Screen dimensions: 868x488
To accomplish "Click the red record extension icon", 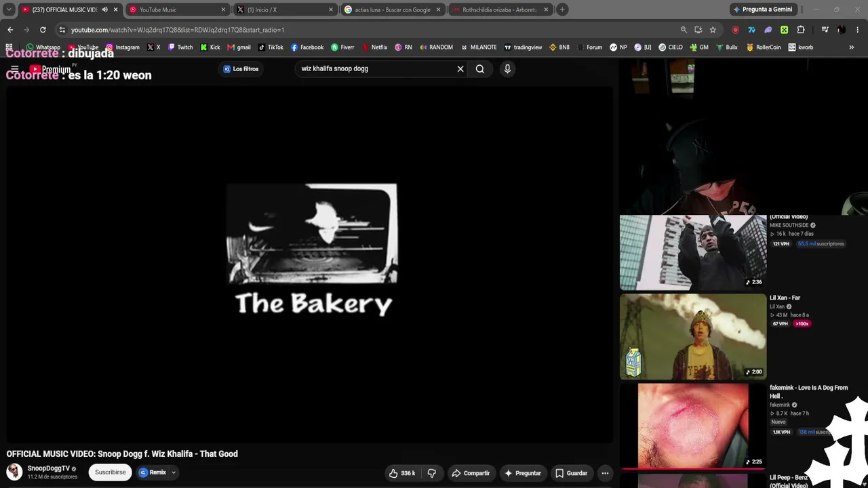I will click(735, 30).
